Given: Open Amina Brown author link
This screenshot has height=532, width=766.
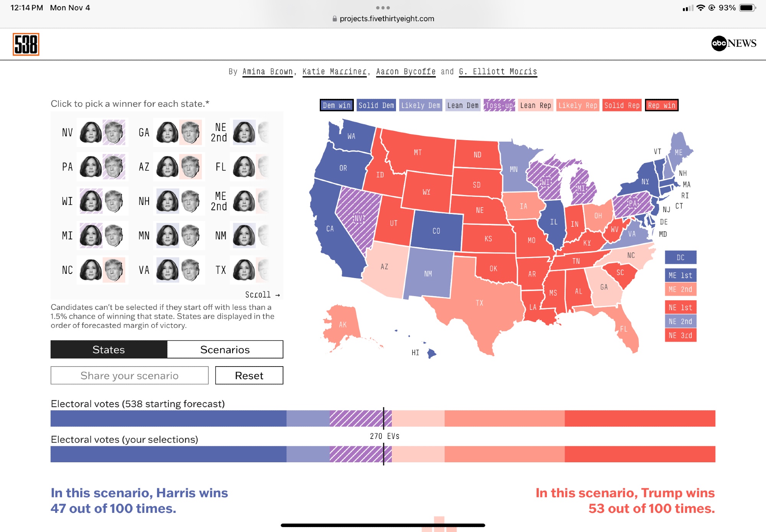Looking at the screenshot, I should click(x=267, y=72).
